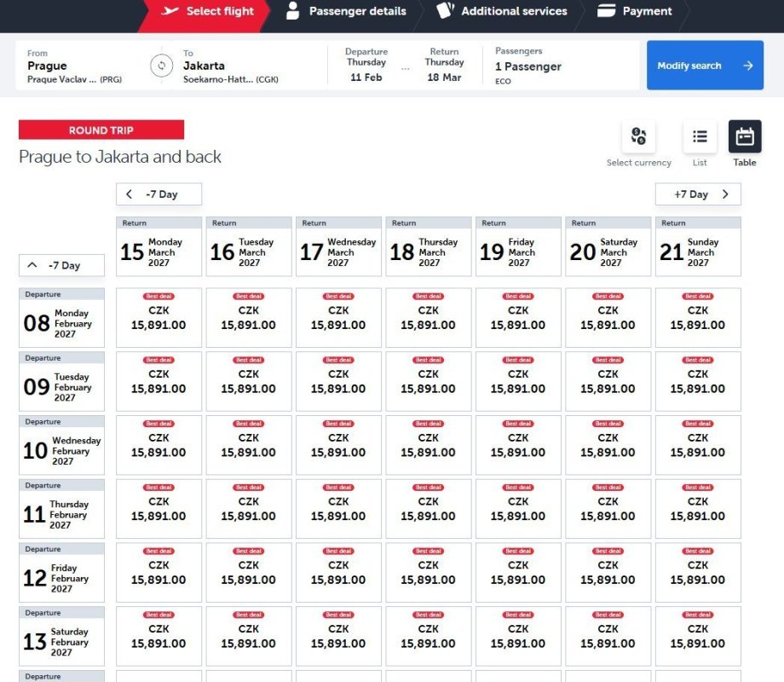The height and width of the screenshot is (682, 784).
Task: Click the Modify search button
Action: click(x=705, y=66)
